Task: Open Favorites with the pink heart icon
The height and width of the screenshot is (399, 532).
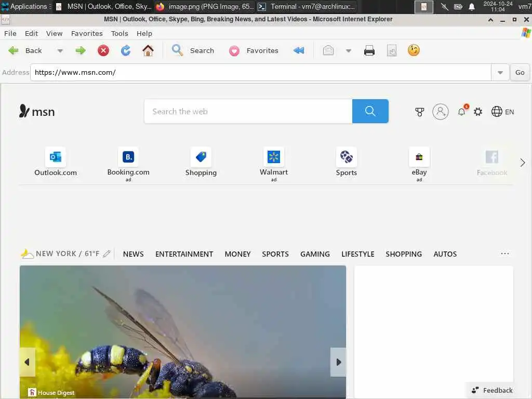Action: 234,51
